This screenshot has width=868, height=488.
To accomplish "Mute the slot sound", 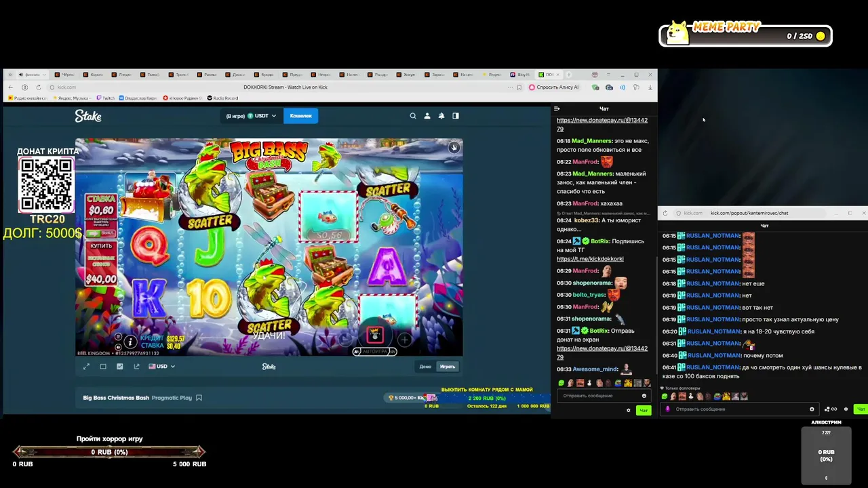I will click(118, 347).
